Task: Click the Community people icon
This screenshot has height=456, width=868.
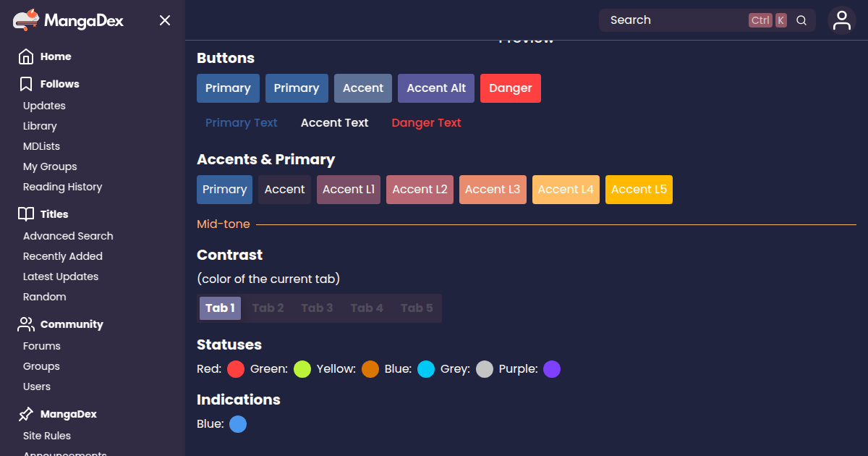Action: click(x=26, y=324)
